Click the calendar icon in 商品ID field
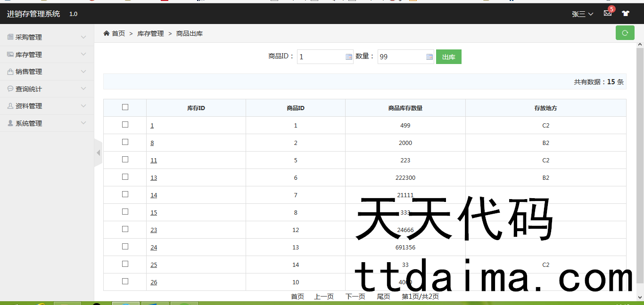The height and width of the screenshot is (305, 644). 349,57
